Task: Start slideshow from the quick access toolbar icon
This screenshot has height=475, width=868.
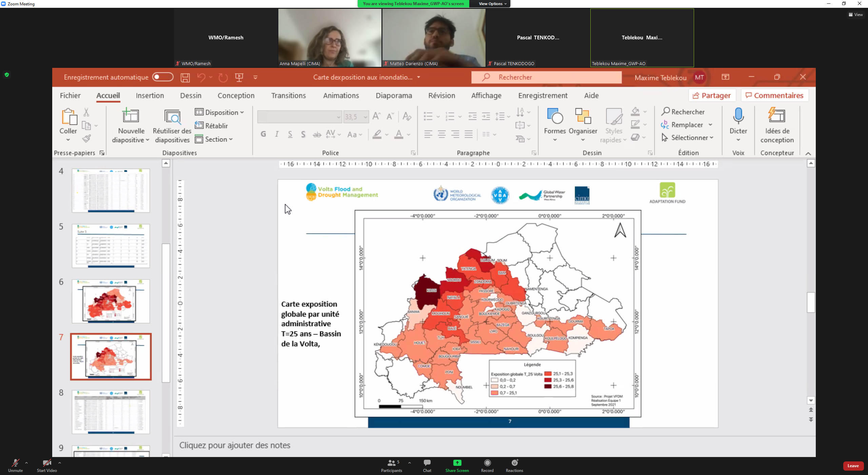Action: coord(239,78)
